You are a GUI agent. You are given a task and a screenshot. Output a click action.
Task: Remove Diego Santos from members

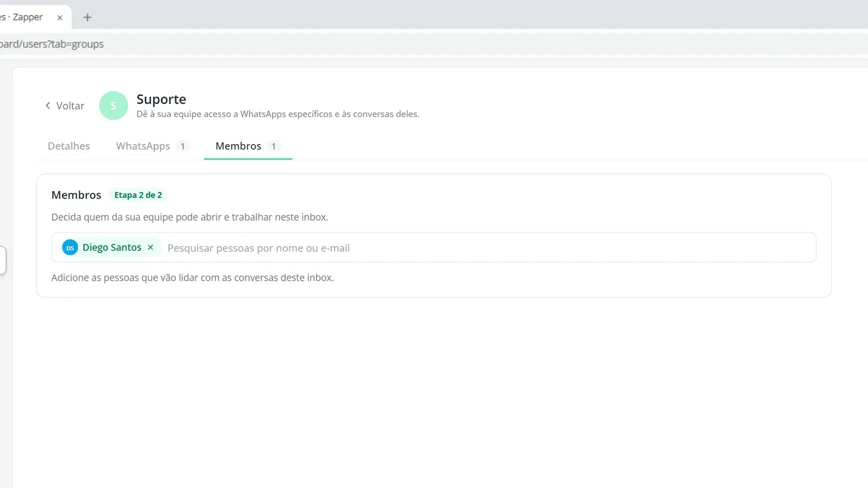point(150,247)
